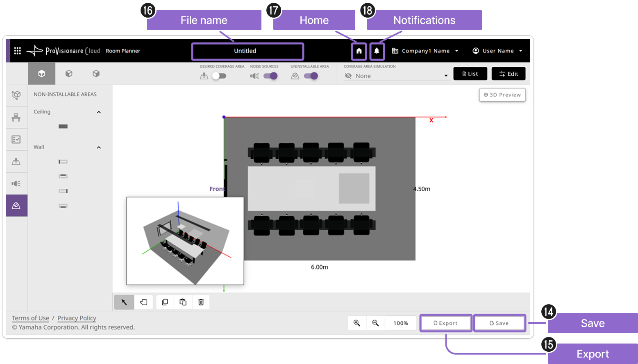Switch to the first cube view tab
Viewport: 638px width, 364px height.
click(x=41, y=74)
